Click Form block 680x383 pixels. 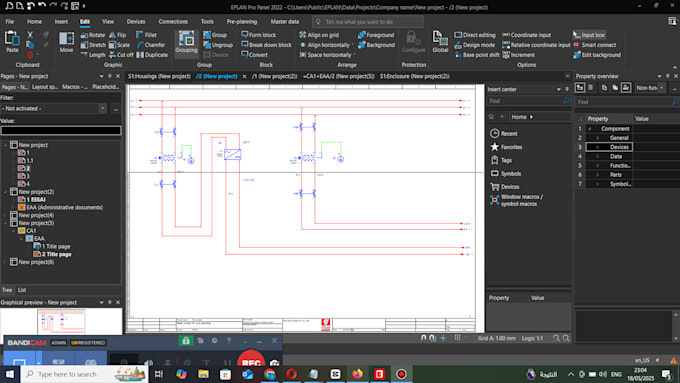258,35
